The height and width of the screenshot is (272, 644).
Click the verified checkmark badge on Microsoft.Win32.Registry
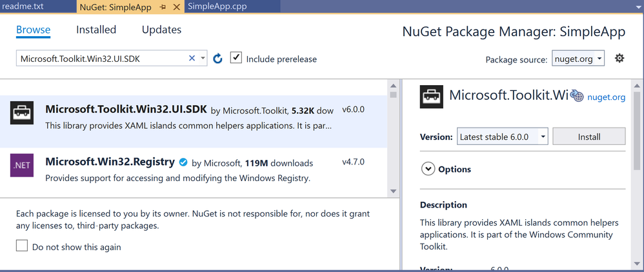click(x=183, y=162)
